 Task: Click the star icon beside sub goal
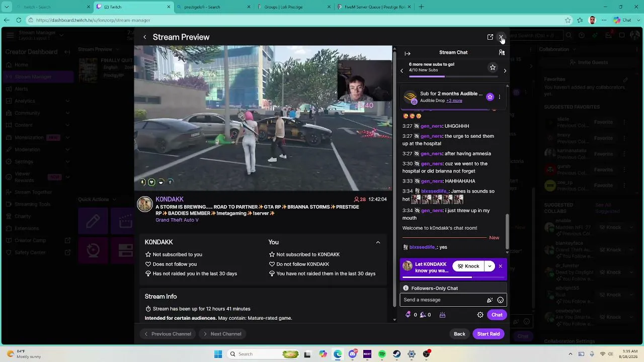coord(493,67)
